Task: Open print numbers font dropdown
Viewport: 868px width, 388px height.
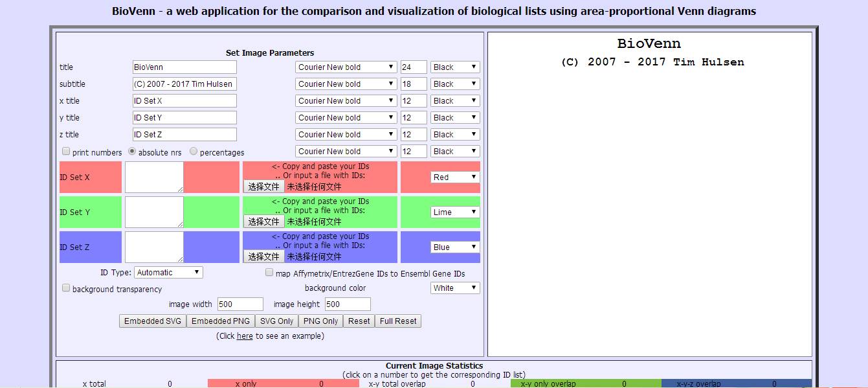Action: tap(346, 151)
